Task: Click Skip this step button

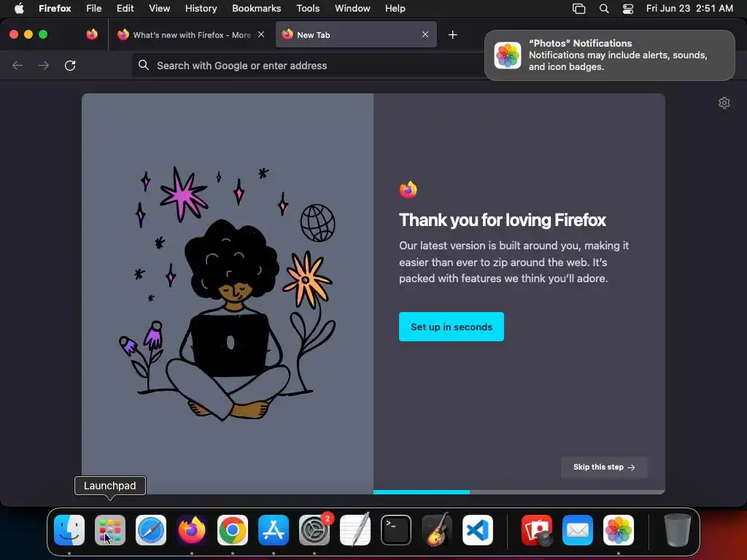Action: [x=603, y=467]
